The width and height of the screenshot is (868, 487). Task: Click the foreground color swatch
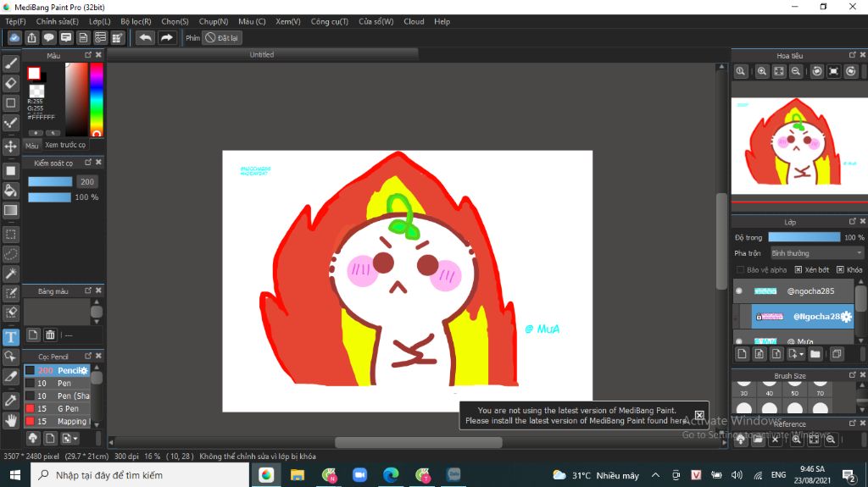34,73
